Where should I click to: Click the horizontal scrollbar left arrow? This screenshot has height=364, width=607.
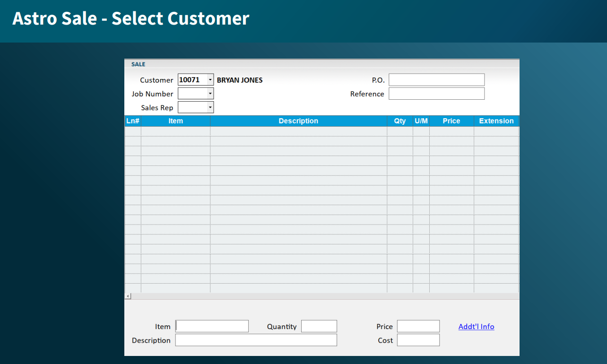(x=128, y=296)
